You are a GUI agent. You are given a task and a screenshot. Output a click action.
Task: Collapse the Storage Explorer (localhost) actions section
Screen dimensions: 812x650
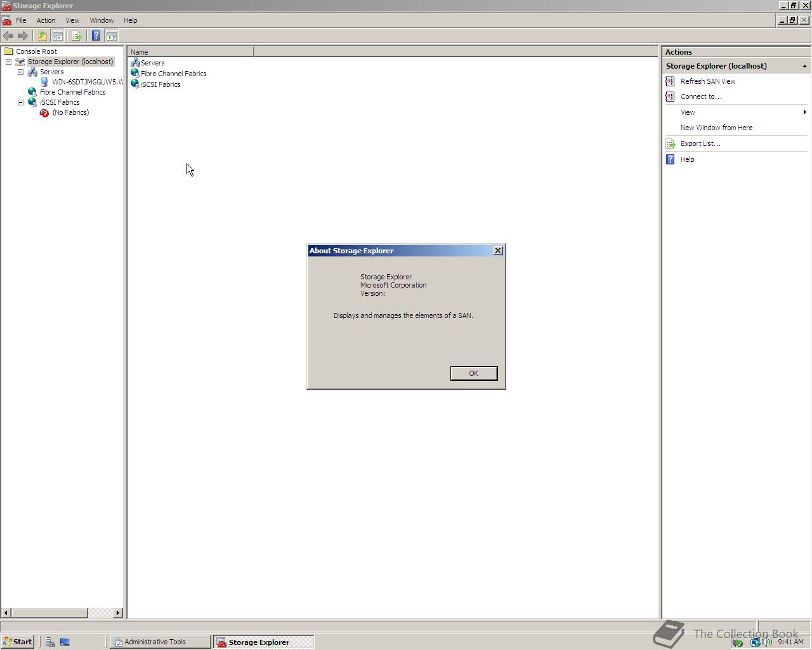point(804,66)
